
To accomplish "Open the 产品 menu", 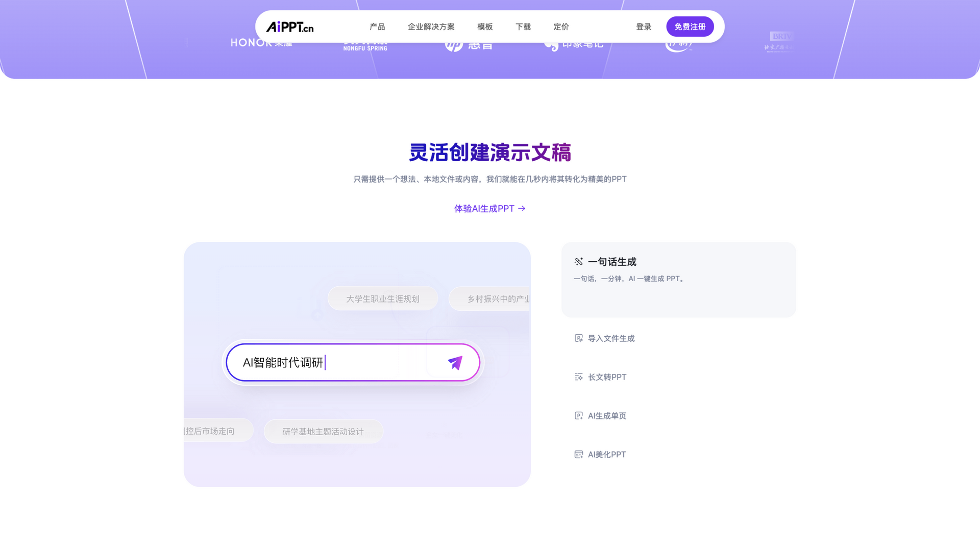I will pyautogui.click(x=377, y=27).
